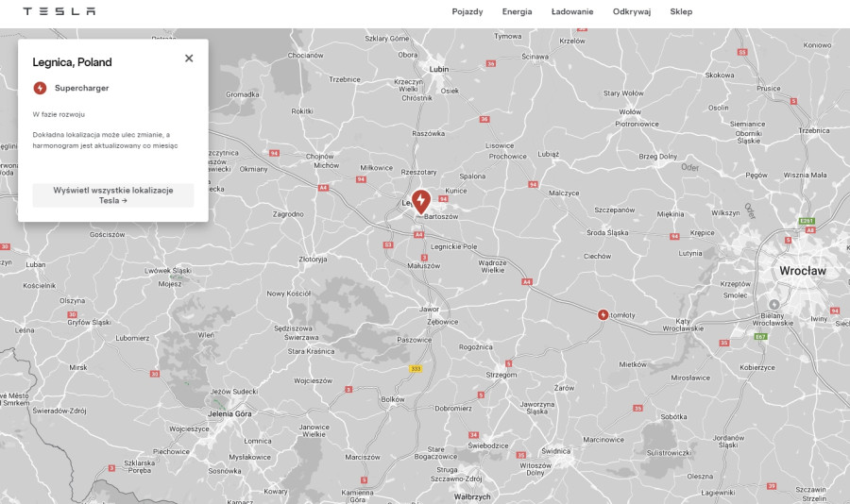850x504 pixels.
Task: Click the red Supercharger icon in info card
Action: (40, 88)
